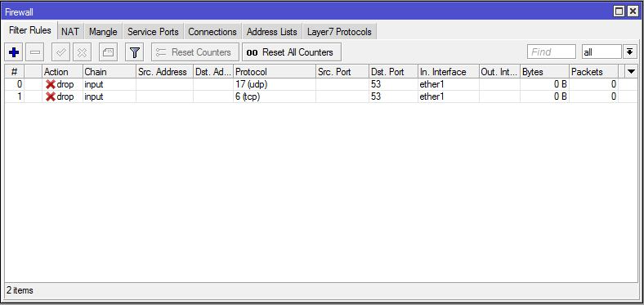Click the Find search field
The height and width of the screenshot is (305, 644).
tap(552, 52)
